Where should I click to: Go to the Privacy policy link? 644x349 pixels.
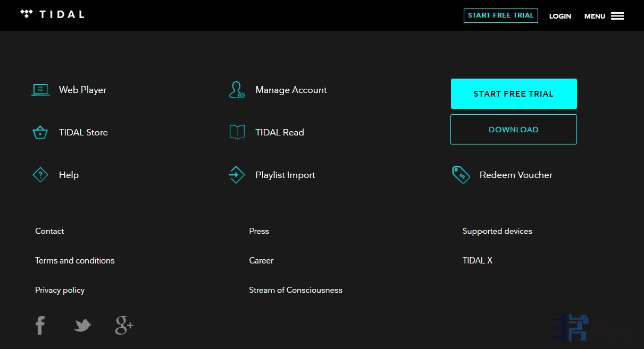tap(60, 290)
